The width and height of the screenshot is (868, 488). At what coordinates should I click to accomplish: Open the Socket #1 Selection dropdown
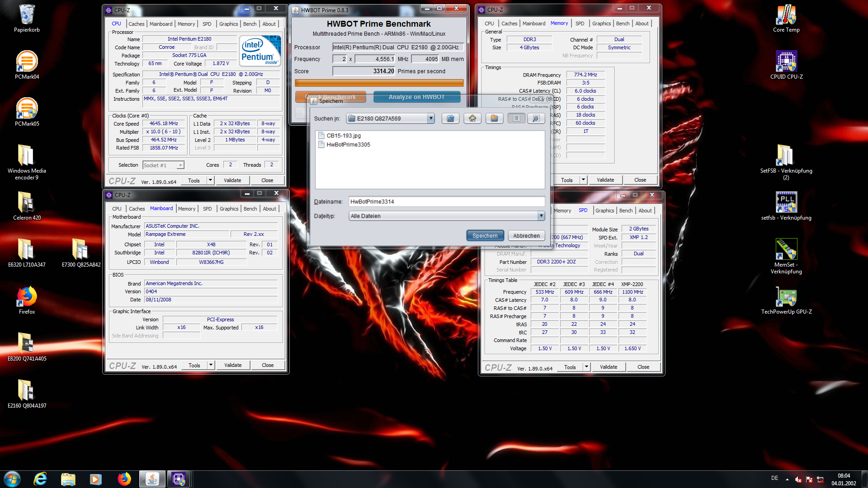tap(163, 165)
